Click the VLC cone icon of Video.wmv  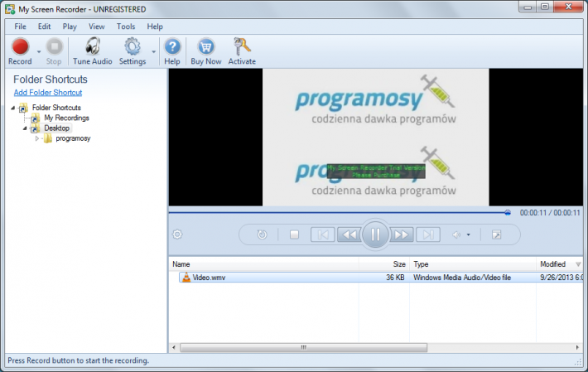pos(186,278)
